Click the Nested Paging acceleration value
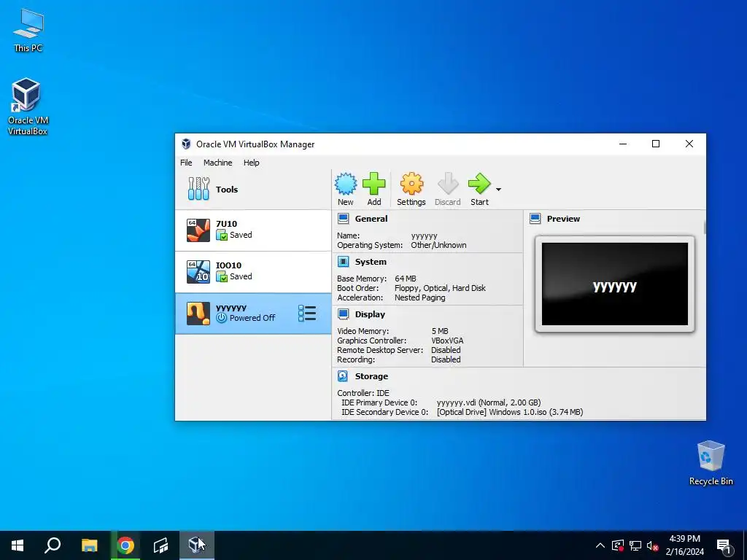Viewport: 747px width, 560px height. coord(420,297)
